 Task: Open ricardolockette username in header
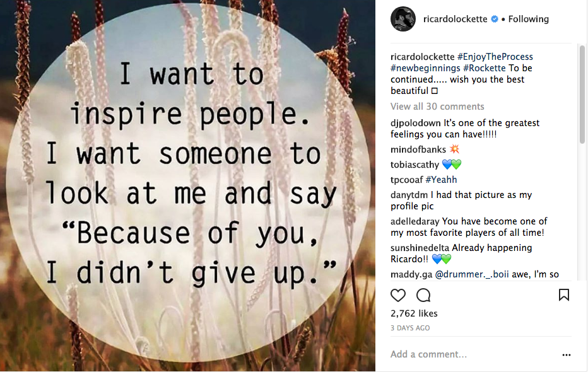coord(455,19)
